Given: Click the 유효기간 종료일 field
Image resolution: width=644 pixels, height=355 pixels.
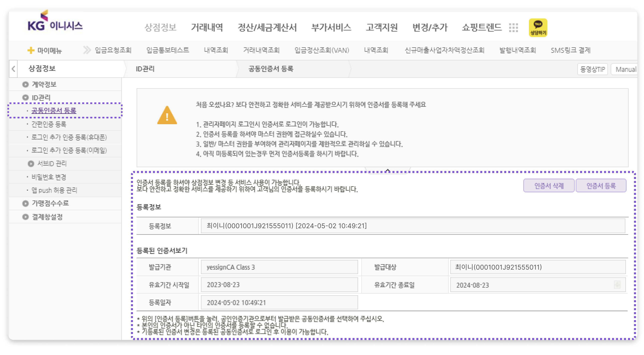Looking at the screenshot, I should 538,285.
